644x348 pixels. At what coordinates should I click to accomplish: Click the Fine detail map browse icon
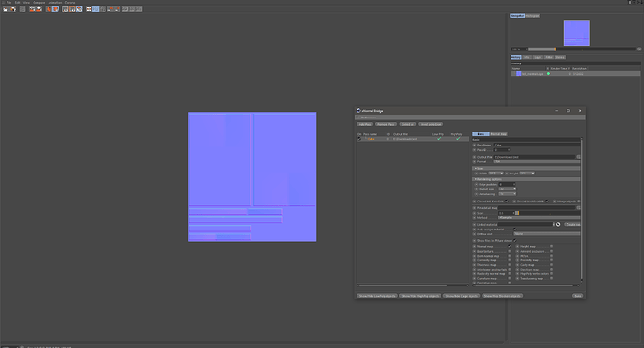tap(578, 208)
